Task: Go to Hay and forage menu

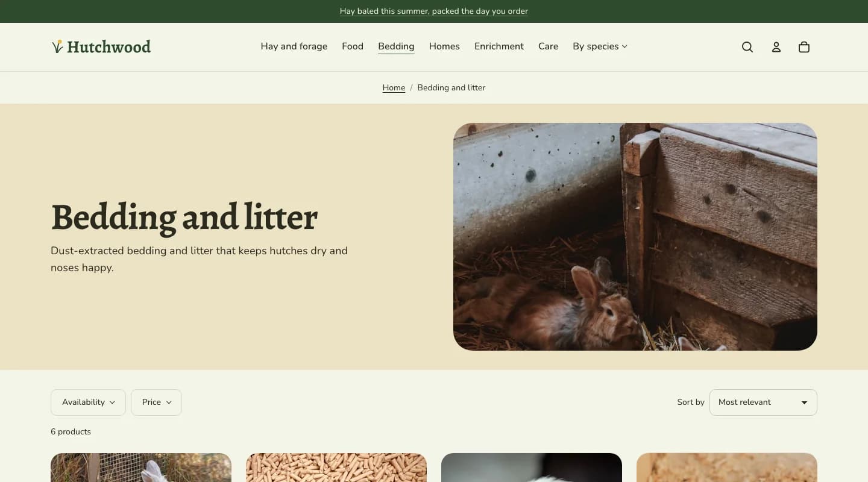Action: click(x=294, y=46)
